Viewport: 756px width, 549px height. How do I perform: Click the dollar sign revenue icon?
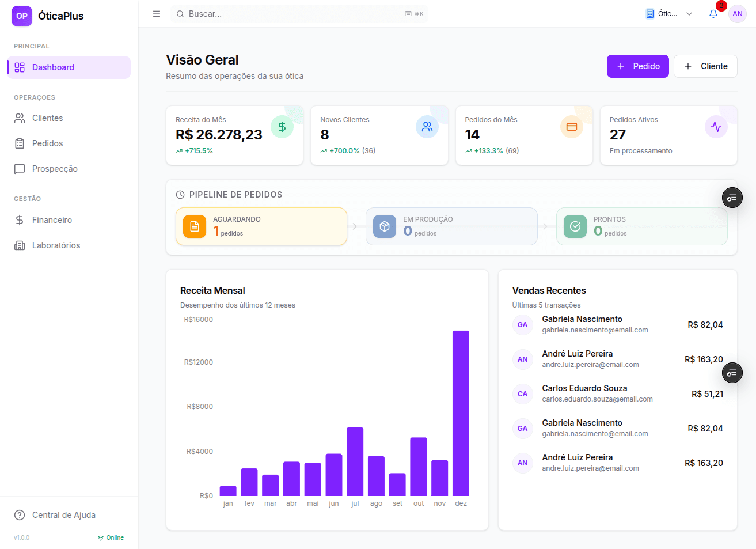(282, 127)
